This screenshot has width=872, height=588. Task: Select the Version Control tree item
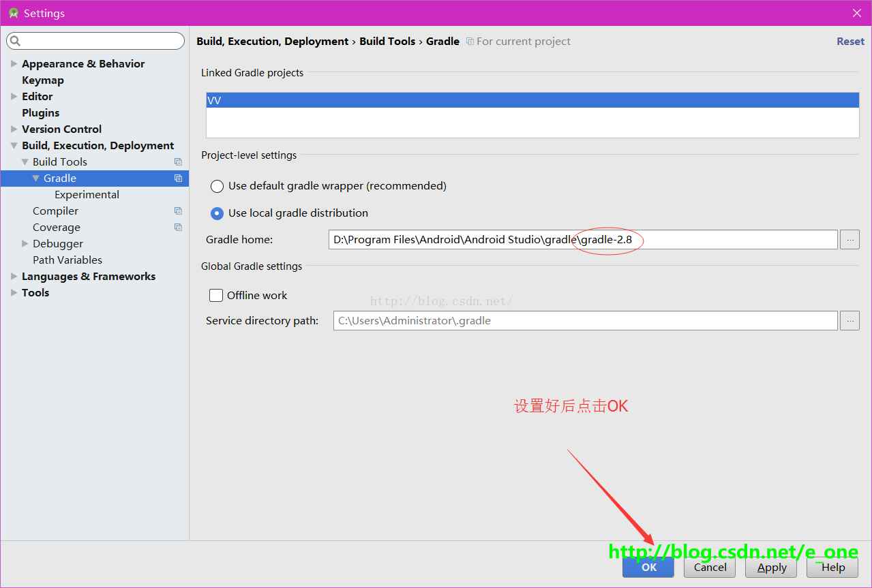point(61,129)
